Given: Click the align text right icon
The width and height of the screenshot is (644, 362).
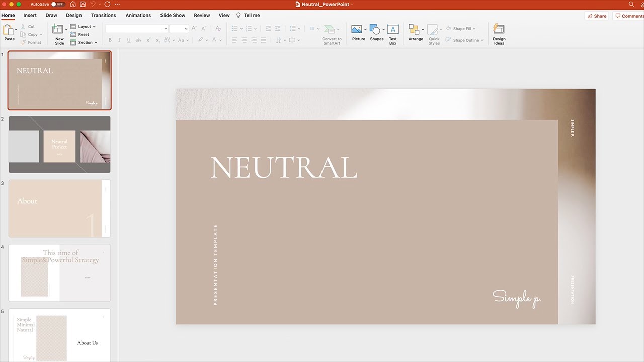Looking at the screenshot, I should (x=254, y=40).
